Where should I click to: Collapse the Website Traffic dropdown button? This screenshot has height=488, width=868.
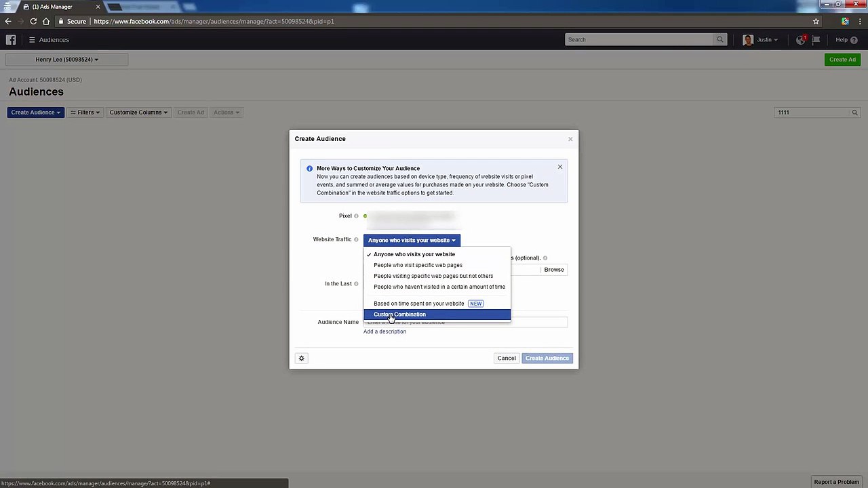pos(412,240)
